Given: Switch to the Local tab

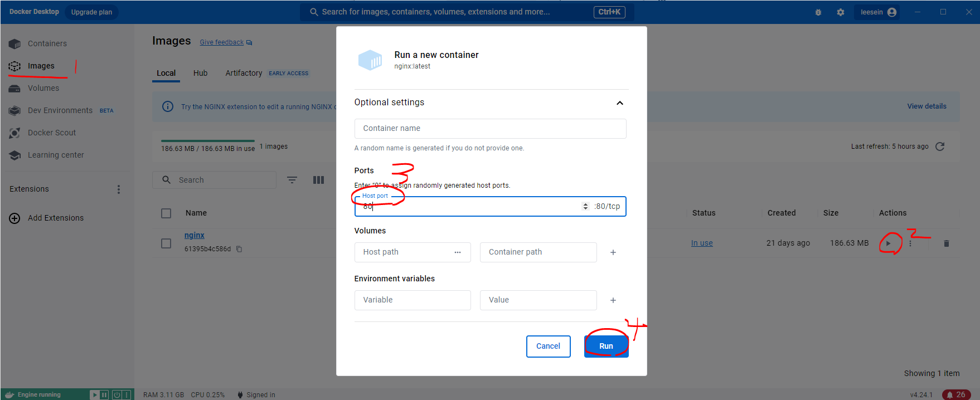Looking at the screenshot, I should 166,73.
